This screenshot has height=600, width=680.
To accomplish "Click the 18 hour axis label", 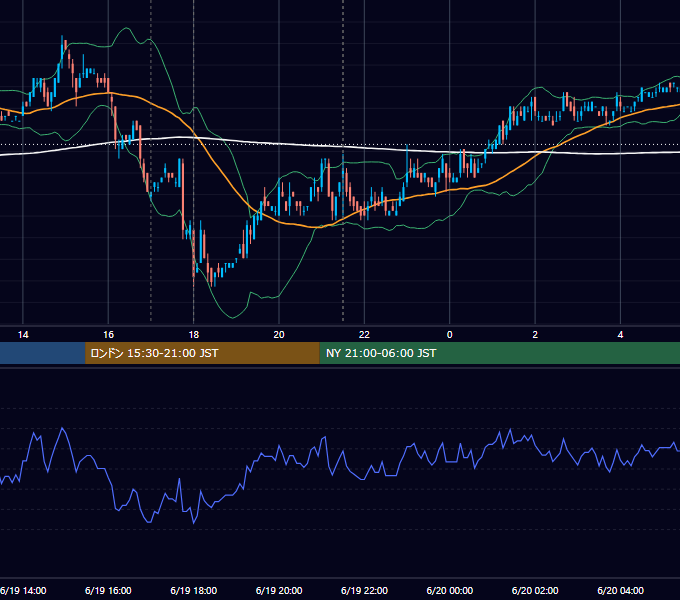I will coord(193,335).
